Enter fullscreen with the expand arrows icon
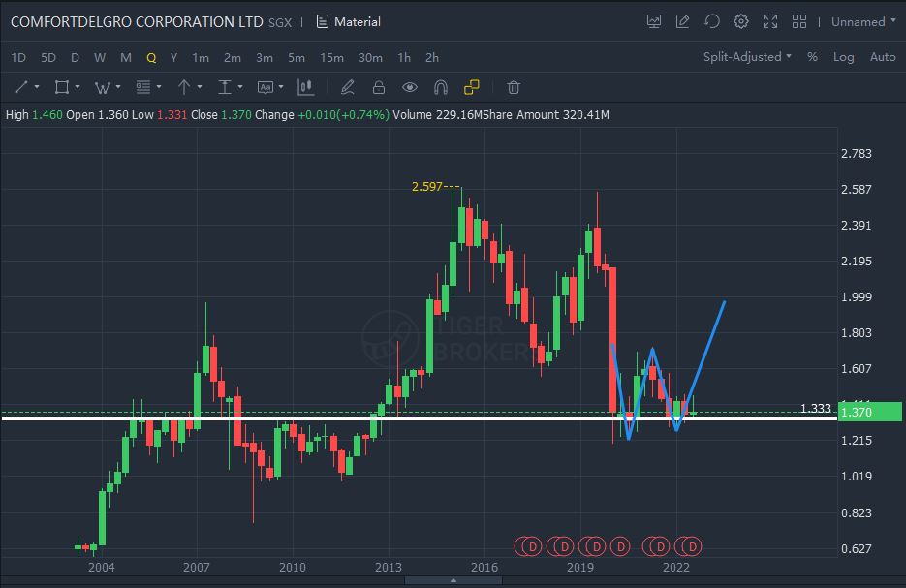 tap(770, 22)
